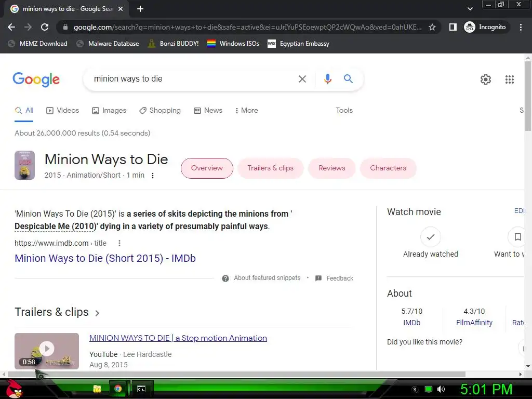Click the 5:01 PM taskbar clock
Screen dimensions: 532x399
tap(486, 390)
